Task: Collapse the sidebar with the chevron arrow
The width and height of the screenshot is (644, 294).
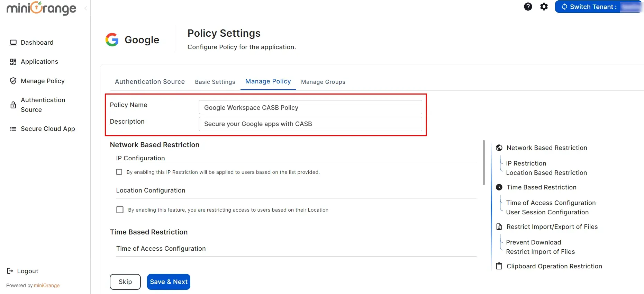Action: [85, 8]
